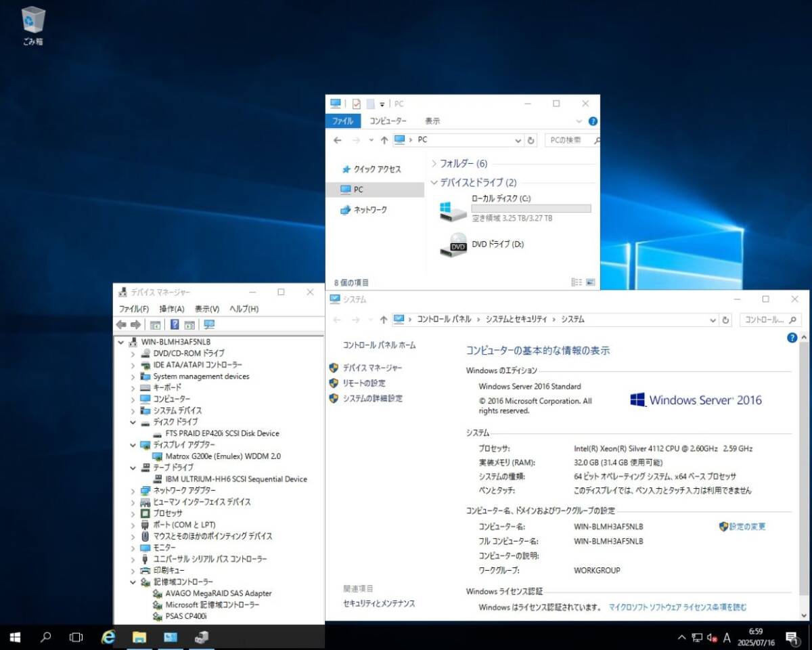
Task: Open the volume icon in system tray
Action: pyautogui.click(x=712, y=638)
